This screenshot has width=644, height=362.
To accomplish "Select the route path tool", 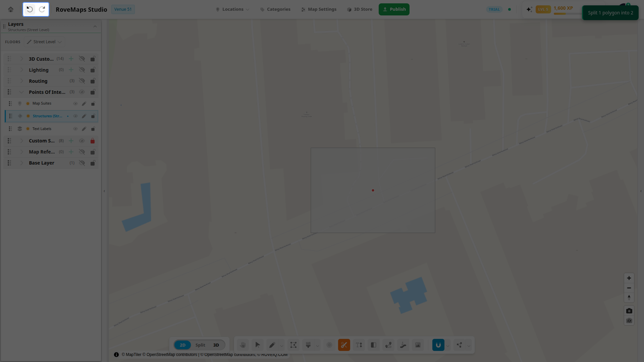I will pos(388,345).
